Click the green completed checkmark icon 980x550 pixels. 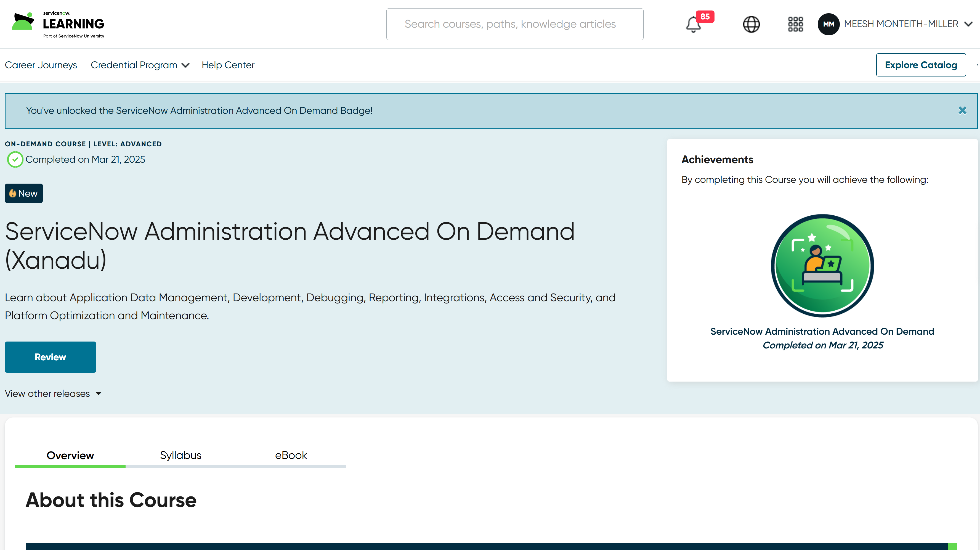click(x=15, y=160)
